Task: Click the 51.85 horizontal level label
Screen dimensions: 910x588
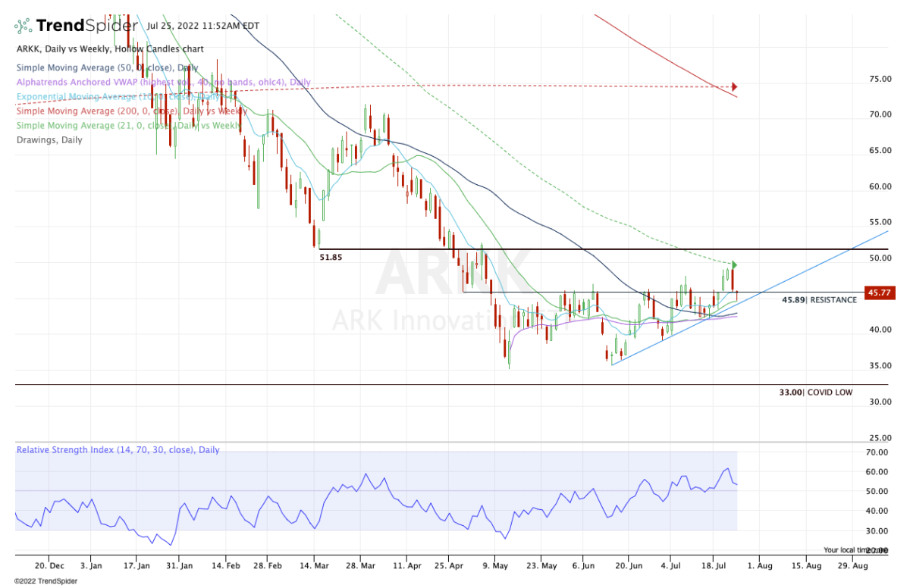Action: coord(333,258)
